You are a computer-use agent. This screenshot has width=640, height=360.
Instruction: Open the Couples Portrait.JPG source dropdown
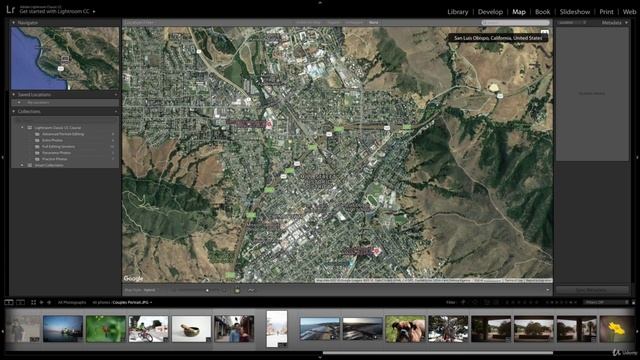(x=132, y=302)
